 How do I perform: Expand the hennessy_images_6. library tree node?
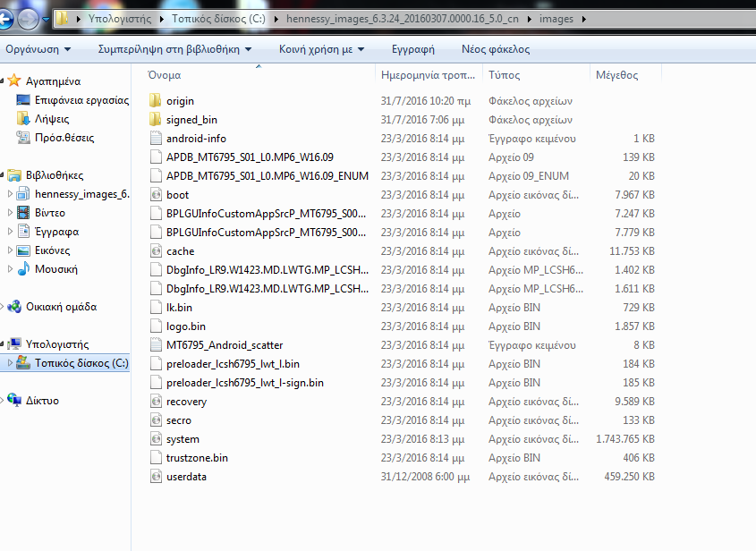(10, 194)
